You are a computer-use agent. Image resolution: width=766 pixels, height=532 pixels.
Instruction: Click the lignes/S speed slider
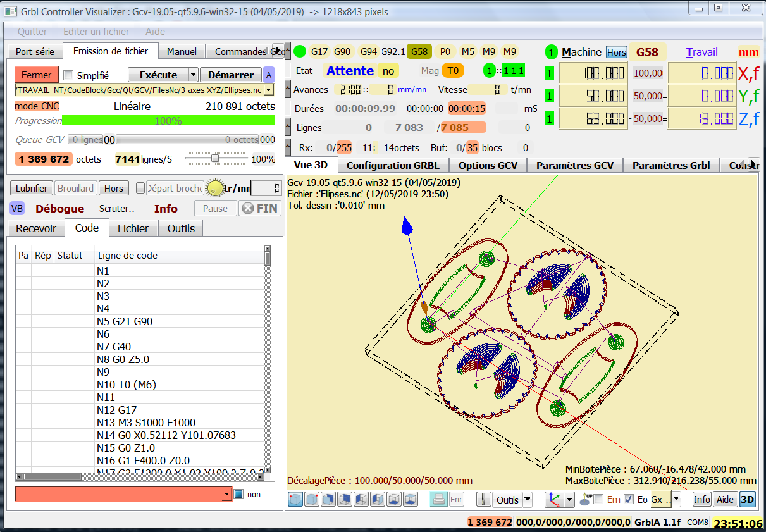point(215,159)
